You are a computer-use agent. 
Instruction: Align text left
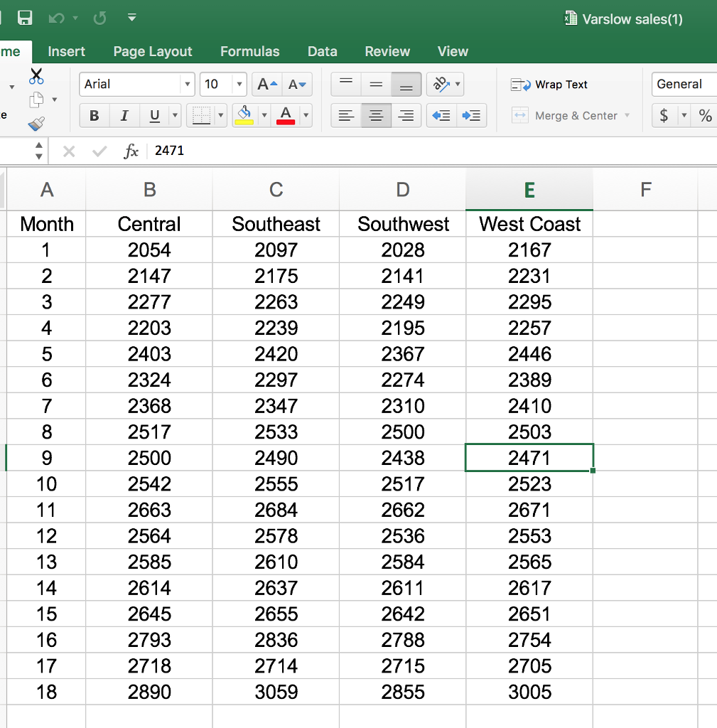click(346, 115)
